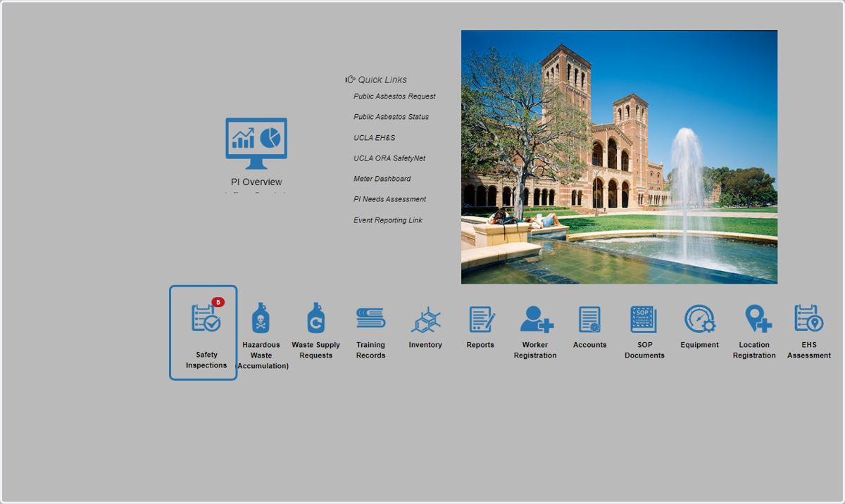Open the Equipment gauge icon
The width and height of the screenshot is (845, 504).
700,319
